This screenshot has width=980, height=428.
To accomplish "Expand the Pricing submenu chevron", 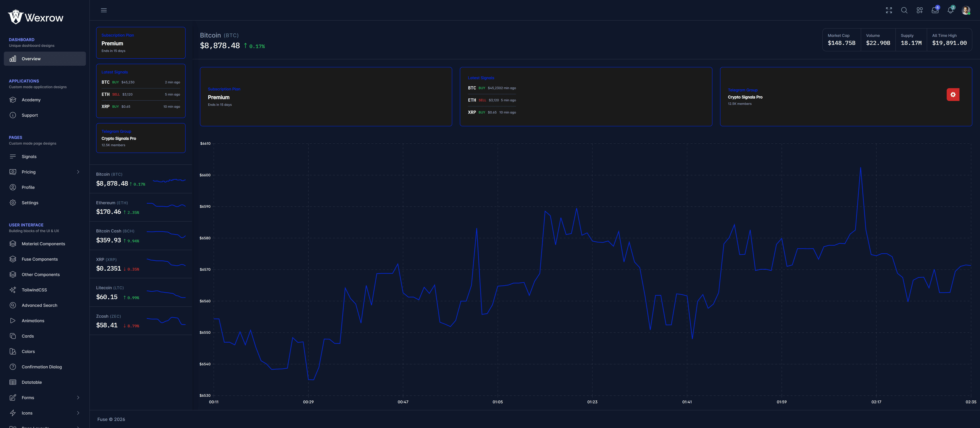I will tap(78, 172).
